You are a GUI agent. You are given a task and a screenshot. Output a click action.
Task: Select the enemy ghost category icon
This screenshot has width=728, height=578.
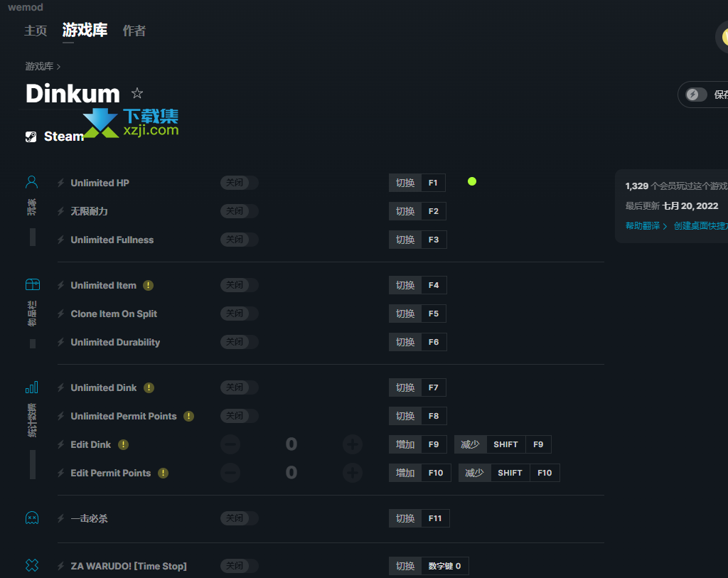pos(32,518)
